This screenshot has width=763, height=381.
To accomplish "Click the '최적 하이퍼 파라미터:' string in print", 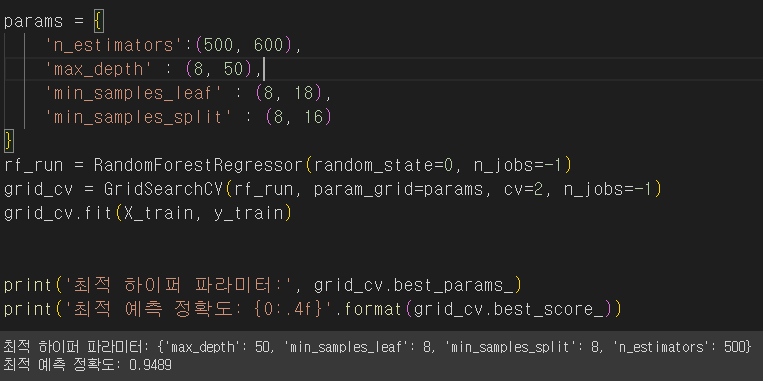I will pos(179,285).
